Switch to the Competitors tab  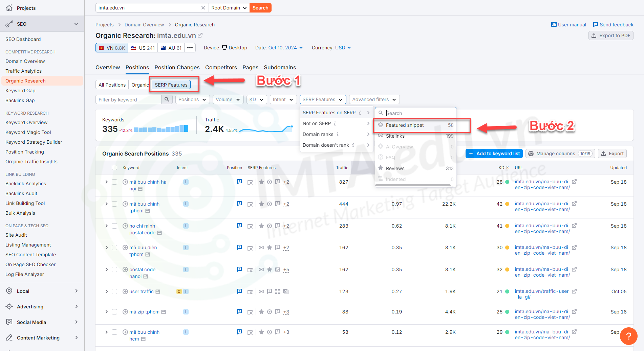tap(221, 67)
